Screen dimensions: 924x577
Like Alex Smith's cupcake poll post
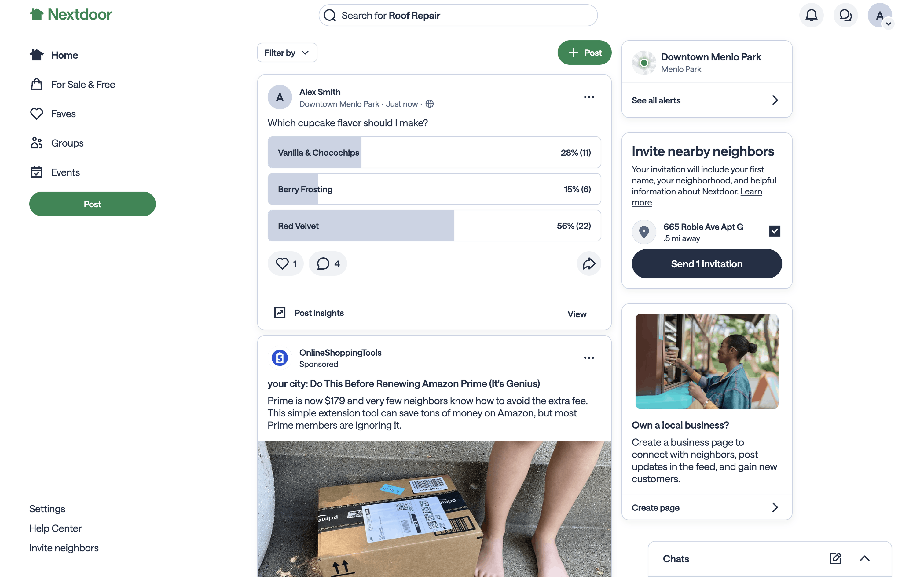[286, 263]
